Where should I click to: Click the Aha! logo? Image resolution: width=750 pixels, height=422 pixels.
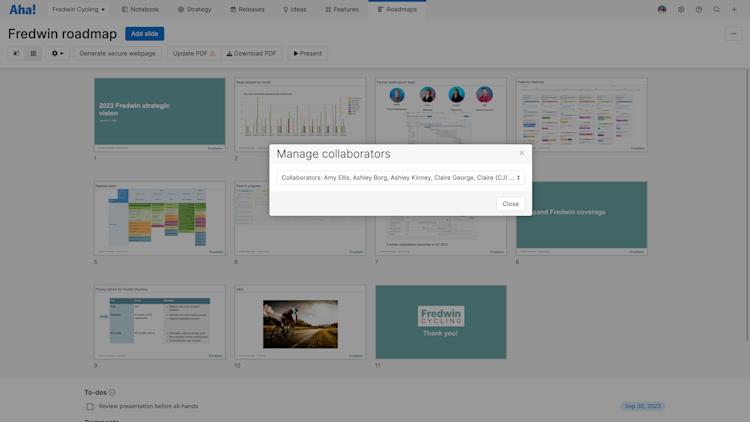point(22,10)
